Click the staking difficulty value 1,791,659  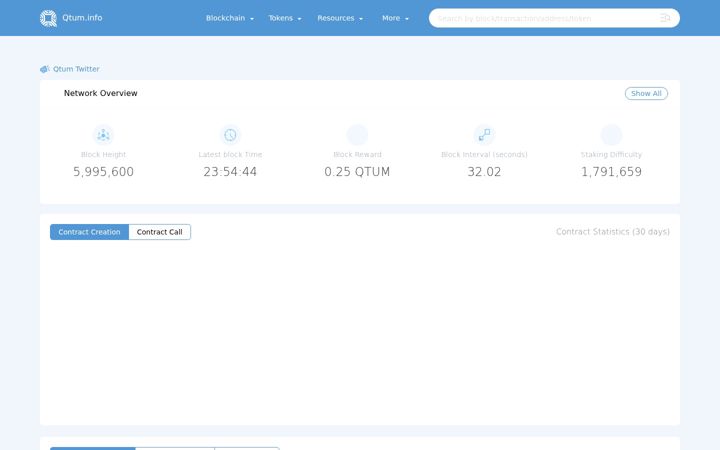(611, 172)
